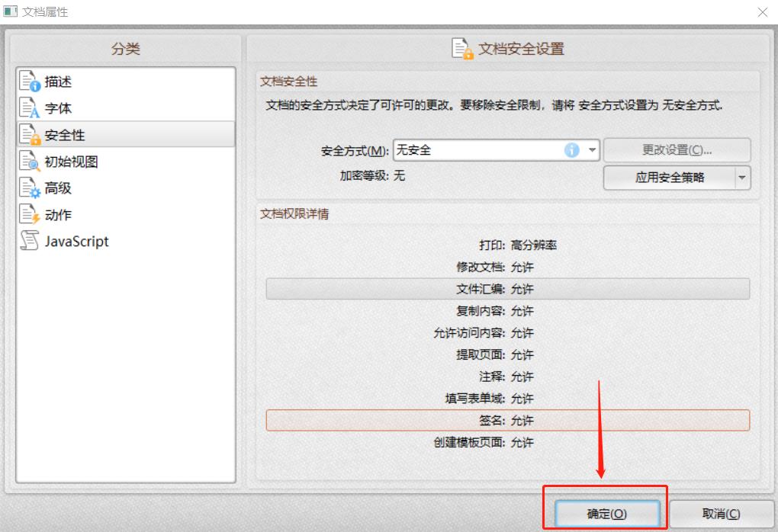
Task: Click the 更改设置(C)... button
Action: coord(677,149)
